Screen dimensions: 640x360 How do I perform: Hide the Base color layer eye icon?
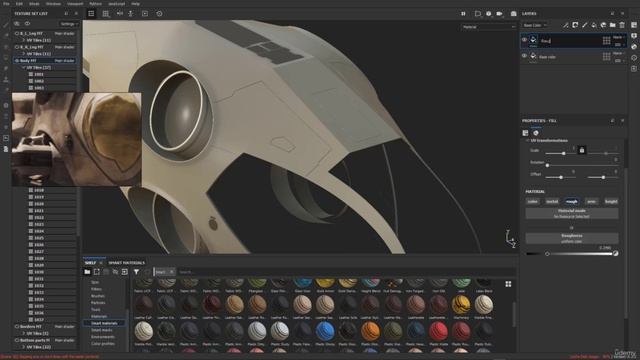[524, 56]
